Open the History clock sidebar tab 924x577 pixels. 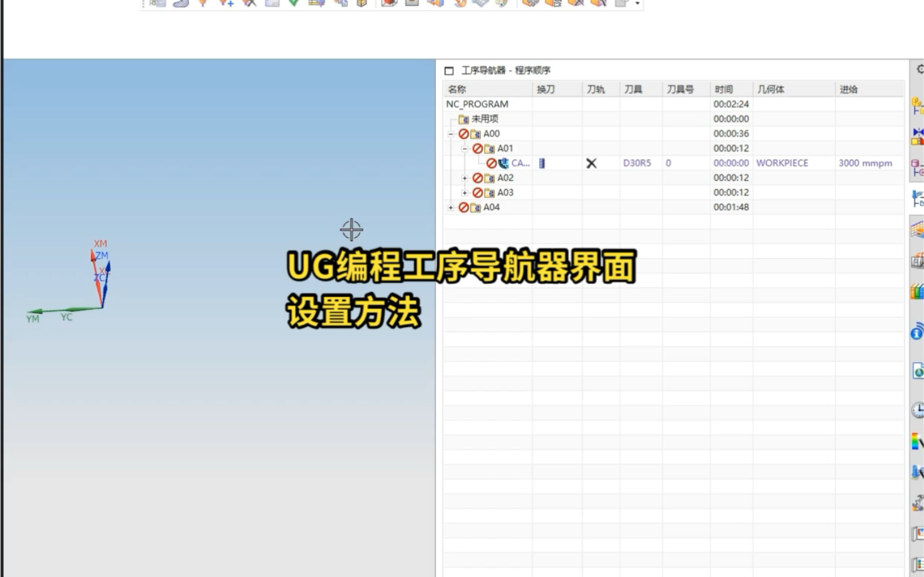click(918, 410)
